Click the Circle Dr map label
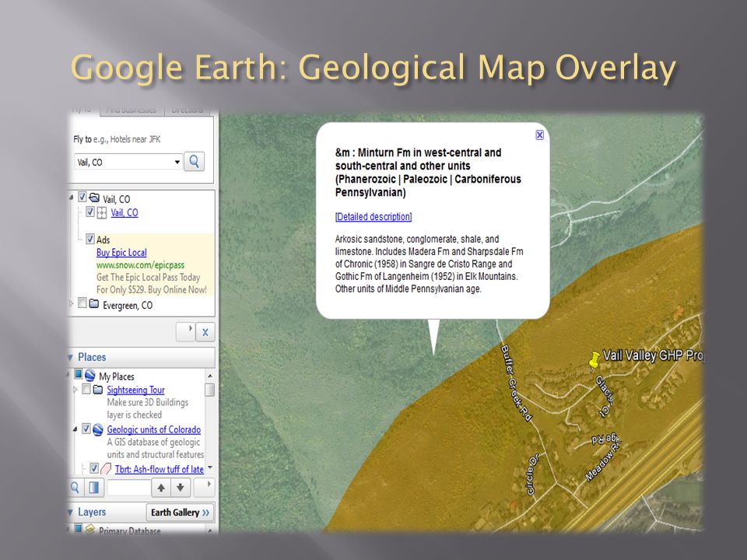 point(532,474)
